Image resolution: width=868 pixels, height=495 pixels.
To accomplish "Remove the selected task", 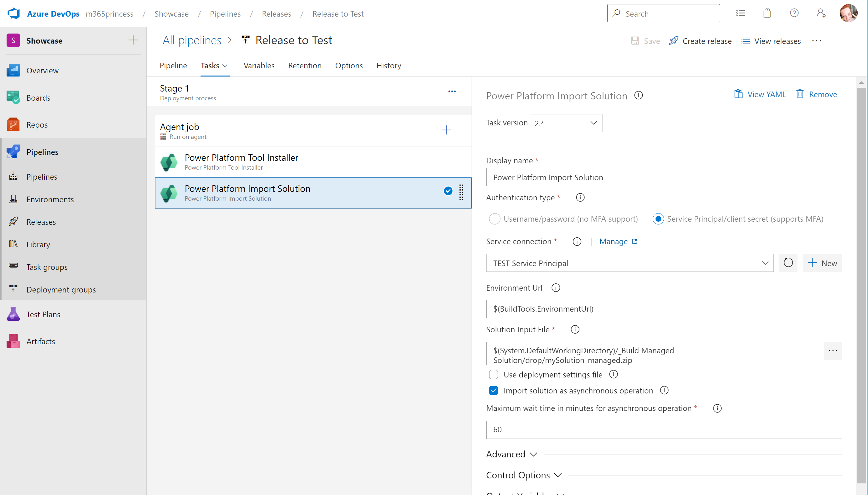I will tap(816, 94).
